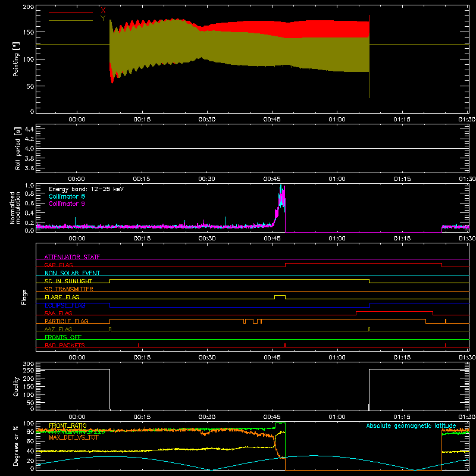Screen dimensions: 476x476
Task: Select the GAP_FLAG label
Action: click(59, 265)
